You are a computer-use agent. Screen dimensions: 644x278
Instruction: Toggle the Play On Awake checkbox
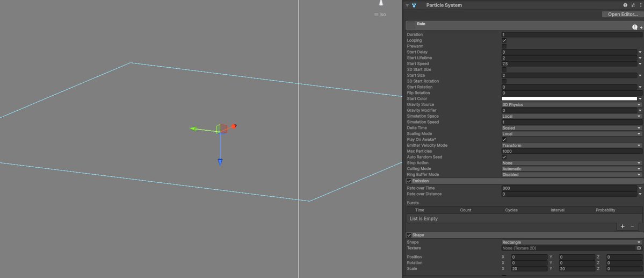504,140
